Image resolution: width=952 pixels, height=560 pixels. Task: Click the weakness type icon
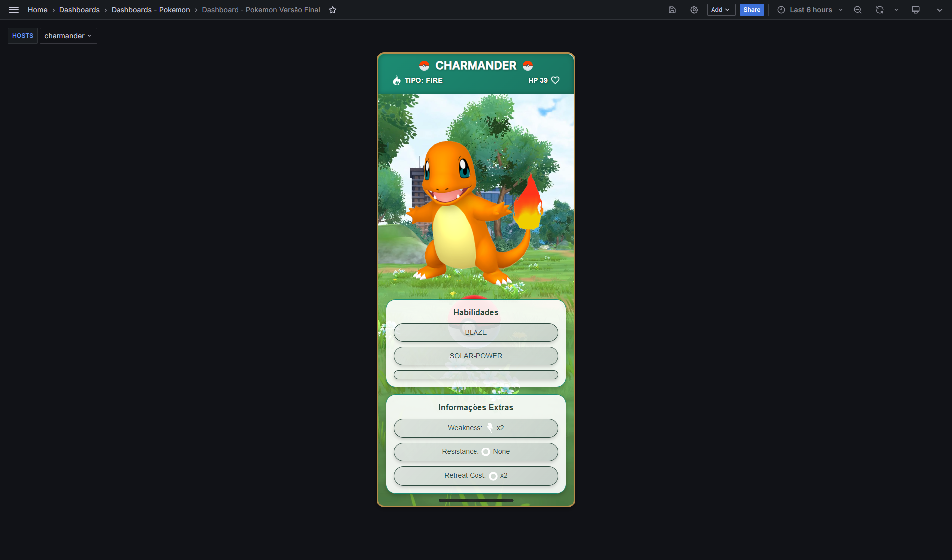(490, 428)
